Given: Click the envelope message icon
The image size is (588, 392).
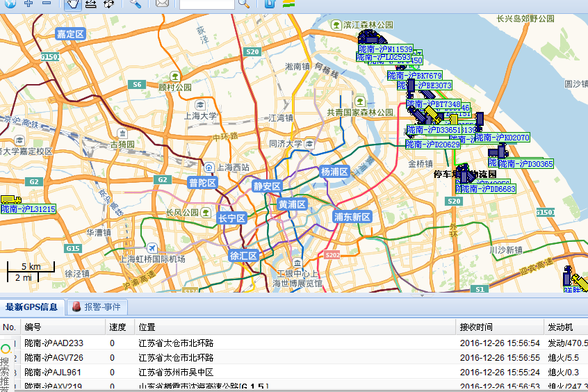Looking at the screenshot, I should tap(162, 4).
